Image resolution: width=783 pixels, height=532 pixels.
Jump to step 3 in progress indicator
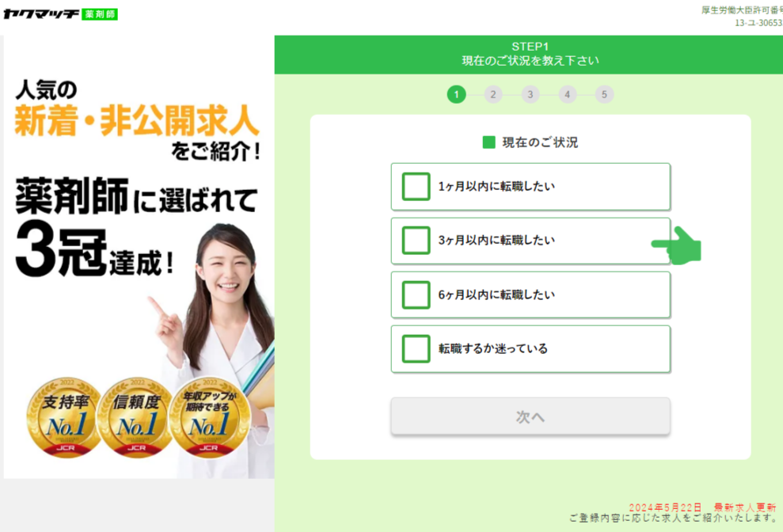(x=530, y=94)
